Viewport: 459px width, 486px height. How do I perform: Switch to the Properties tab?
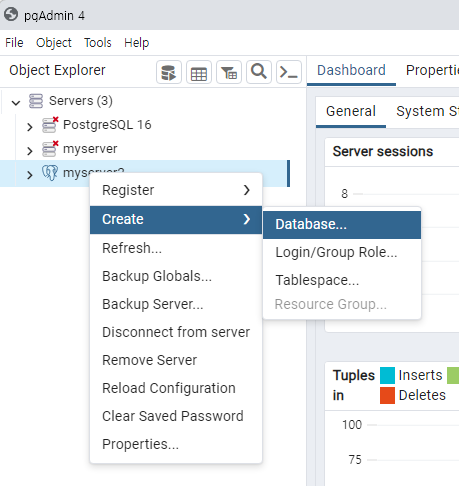click(x=432, y=70)
